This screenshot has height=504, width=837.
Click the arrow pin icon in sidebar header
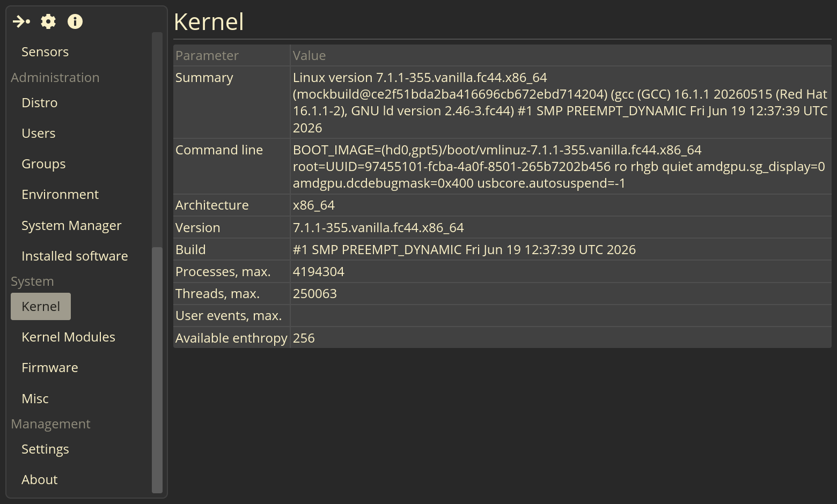[x=21, y=21]
